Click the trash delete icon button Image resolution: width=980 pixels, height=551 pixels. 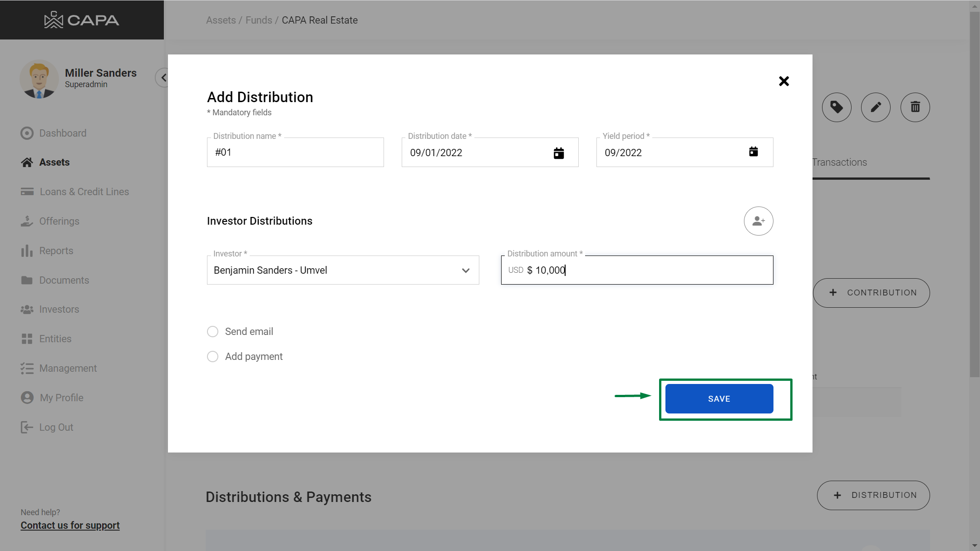tap(915, 107)
